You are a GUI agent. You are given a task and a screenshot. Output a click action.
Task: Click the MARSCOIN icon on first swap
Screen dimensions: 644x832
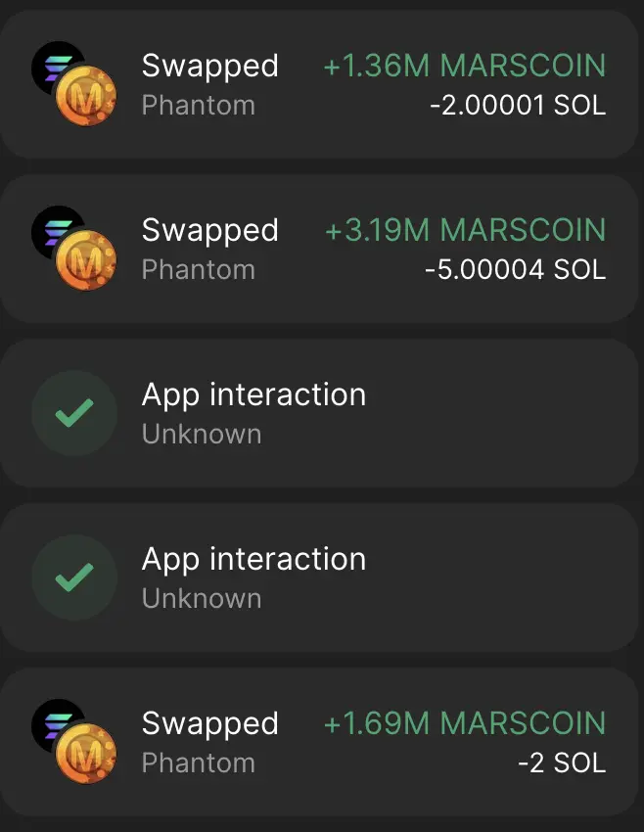86,96
